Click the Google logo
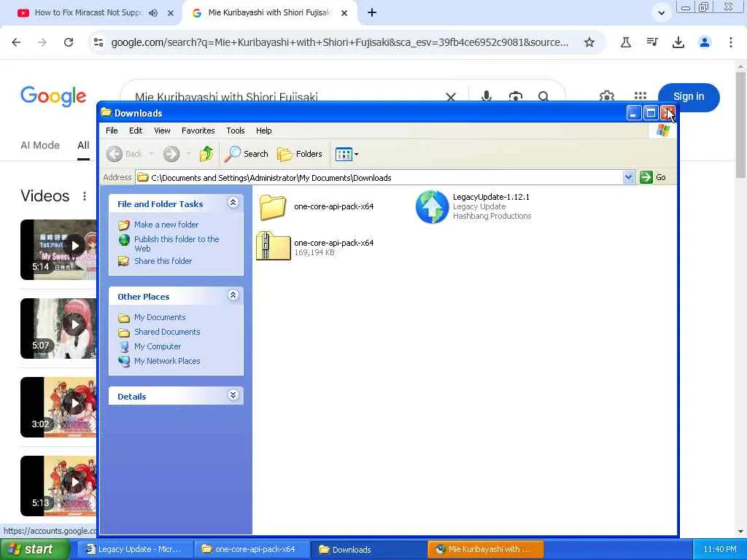 point(53,97)
